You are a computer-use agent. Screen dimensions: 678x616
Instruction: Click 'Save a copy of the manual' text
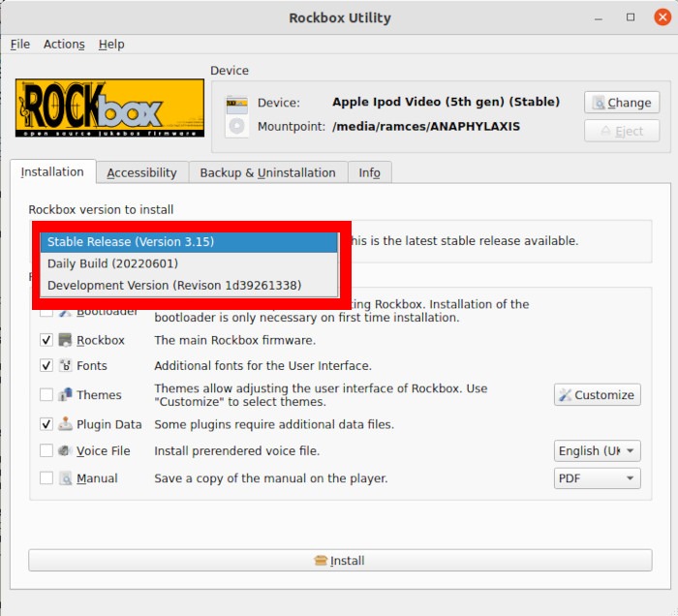[x=270, y=478]
